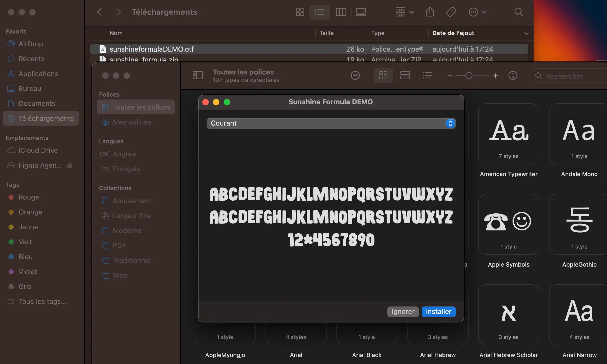
Task: Select the Arial Narrow font card
Action: (578, 315)
